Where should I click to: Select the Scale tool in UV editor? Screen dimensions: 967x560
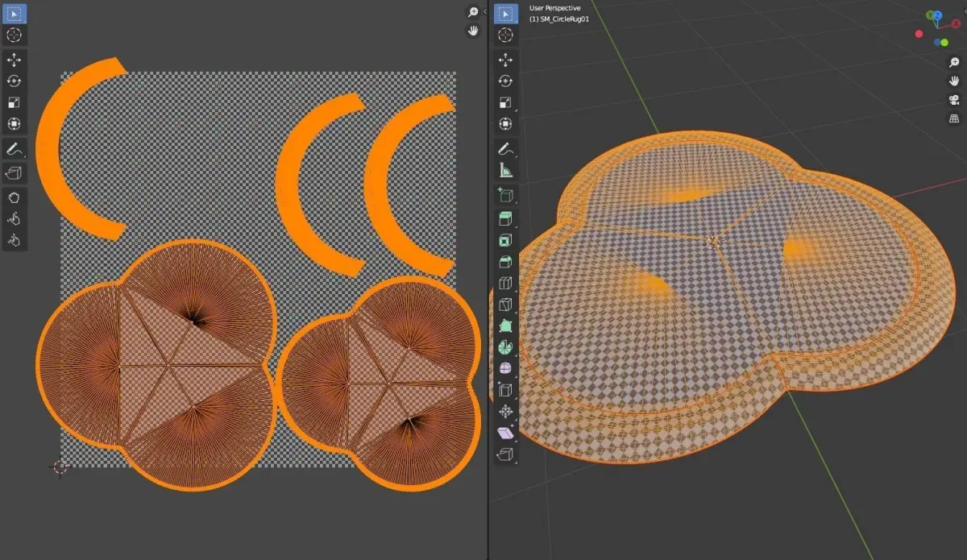pos(14,103)
